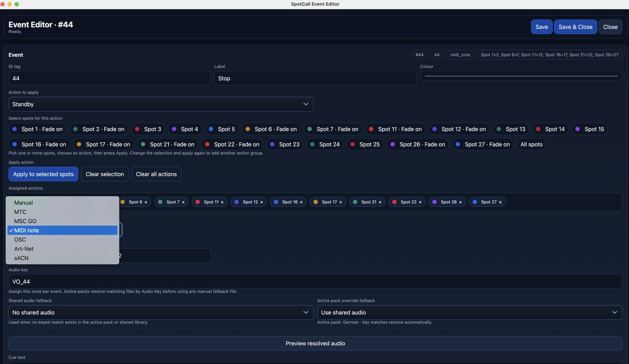Choose OSC from trigger list
The width and height of the screenshot is (629, 364).
(x=63, y=240)
